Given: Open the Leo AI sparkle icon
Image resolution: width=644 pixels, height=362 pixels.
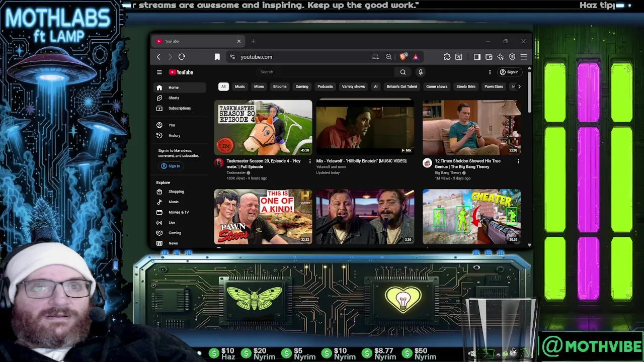Looking at the screenshot, I should click(x=501, y=57).
